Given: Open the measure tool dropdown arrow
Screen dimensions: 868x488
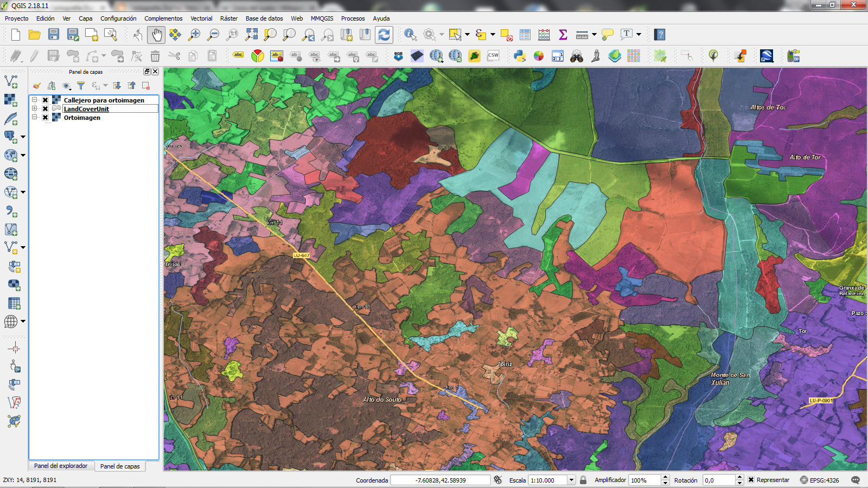Looking at the screenshot, I should 594,35.
